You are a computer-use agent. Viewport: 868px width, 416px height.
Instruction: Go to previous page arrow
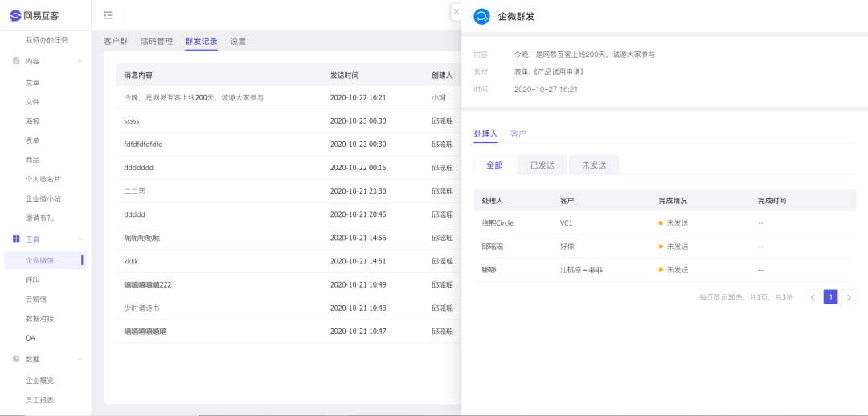pos(812,296)
